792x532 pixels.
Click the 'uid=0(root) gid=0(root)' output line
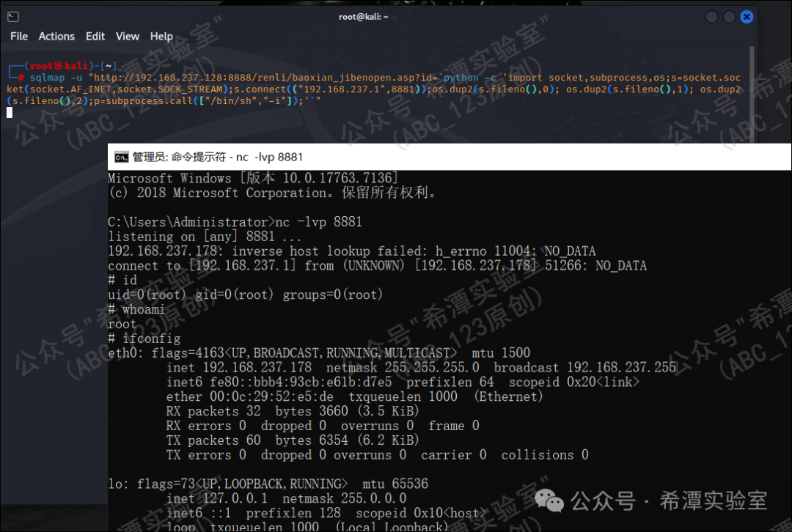point(246,295)
